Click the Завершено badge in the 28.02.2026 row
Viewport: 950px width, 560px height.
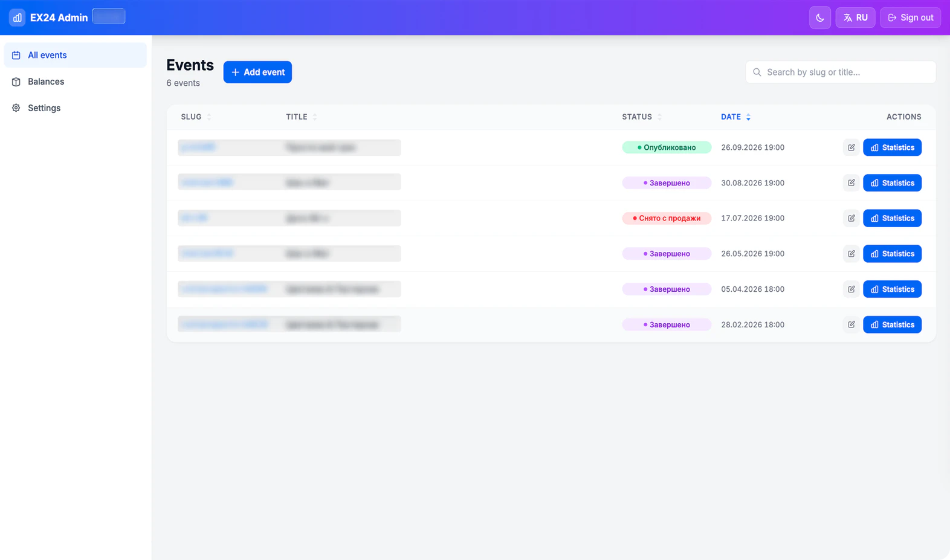click(x=667, y=325)
